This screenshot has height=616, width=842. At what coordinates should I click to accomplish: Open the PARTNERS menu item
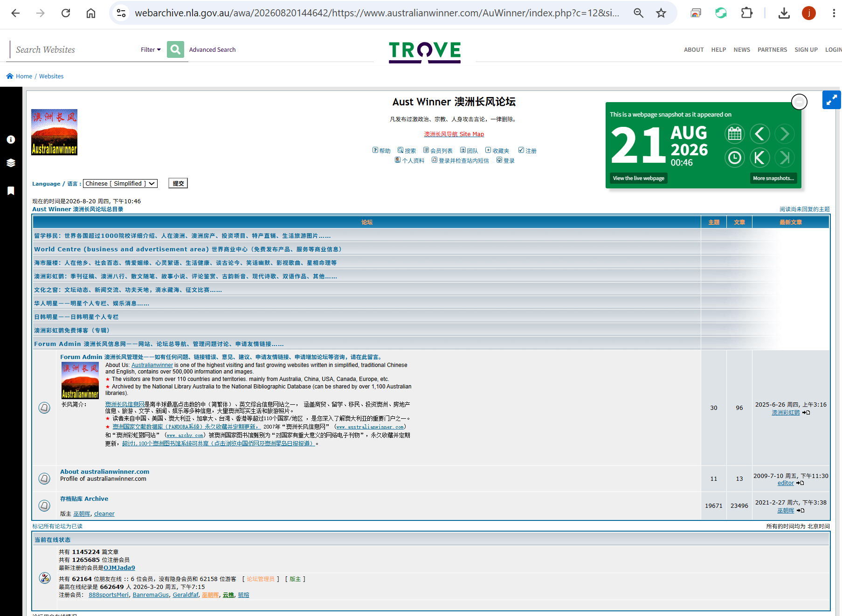tap(772, 49)
